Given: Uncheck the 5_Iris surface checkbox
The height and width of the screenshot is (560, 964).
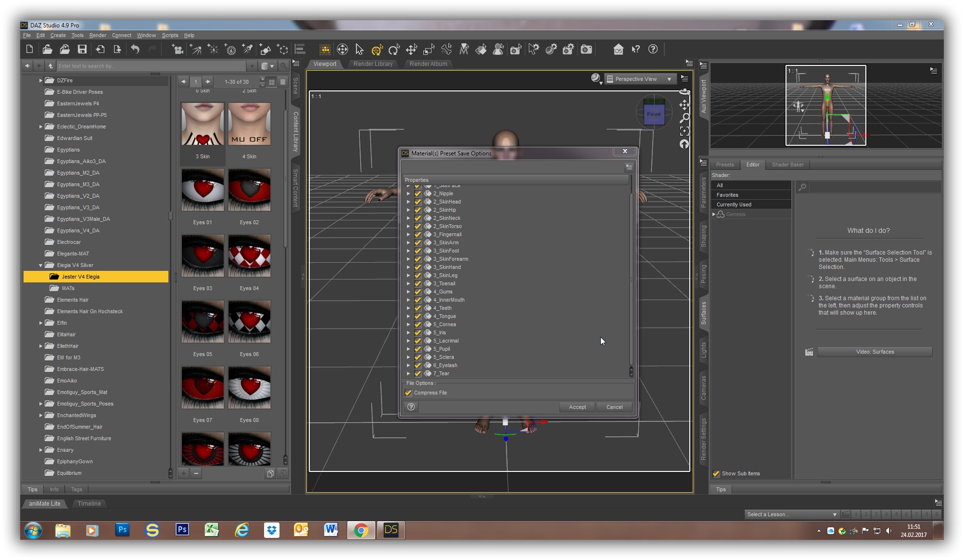Looking at the screenshot, I should 418,332.
